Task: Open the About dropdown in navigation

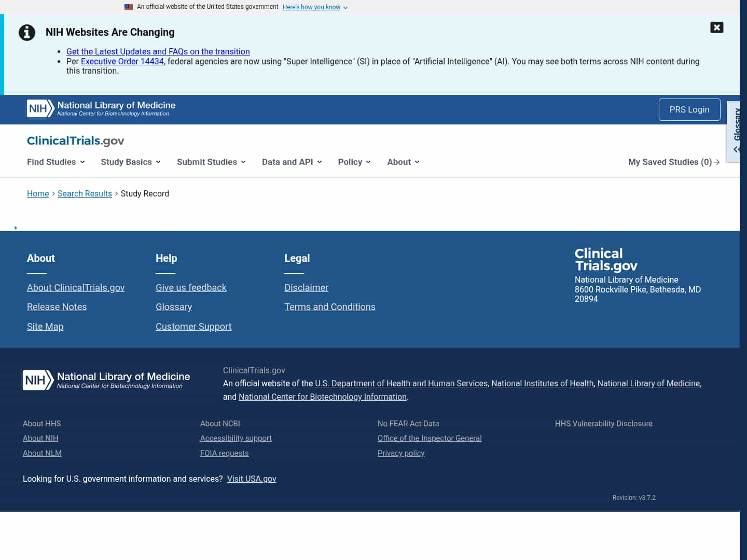Action: (x=403, y=162)
